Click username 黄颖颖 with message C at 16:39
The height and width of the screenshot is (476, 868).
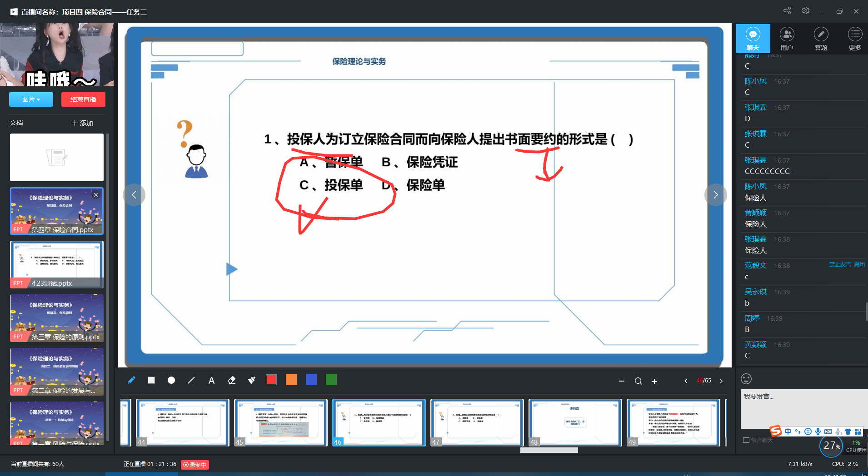click(755, 345)
